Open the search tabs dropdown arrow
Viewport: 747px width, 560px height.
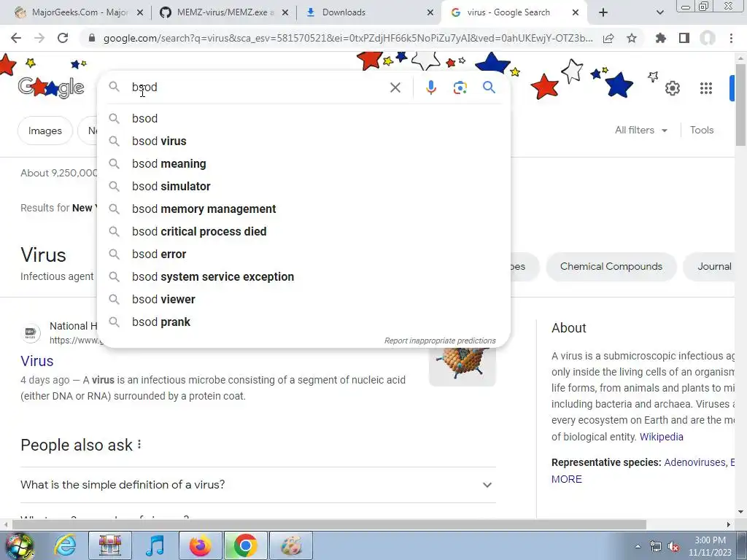tap(659, 12)
